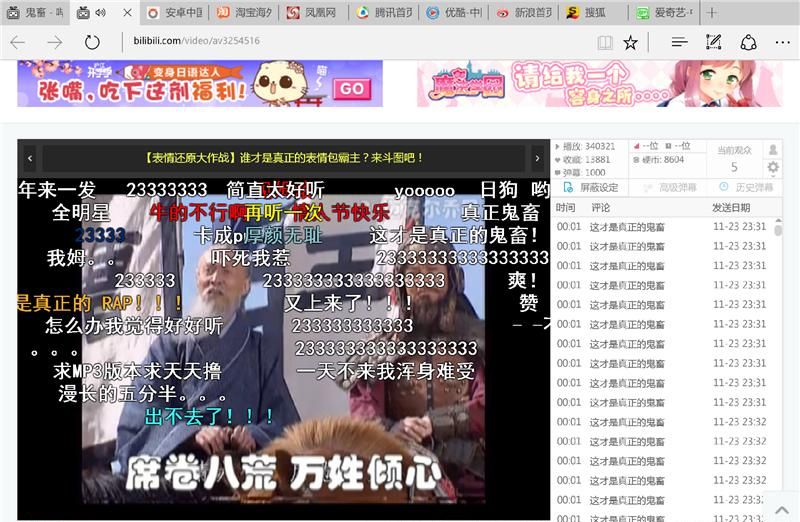Viewport: 800px width, 522px height.
Task: Sort danmaku list by 评论 column
Action: click(601, 208)
